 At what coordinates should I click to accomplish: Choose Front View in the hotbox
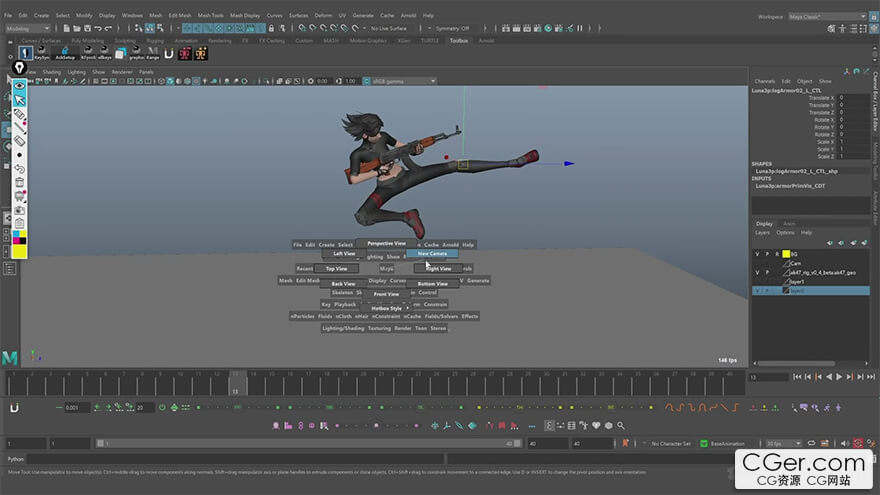[x=386, y=294]
